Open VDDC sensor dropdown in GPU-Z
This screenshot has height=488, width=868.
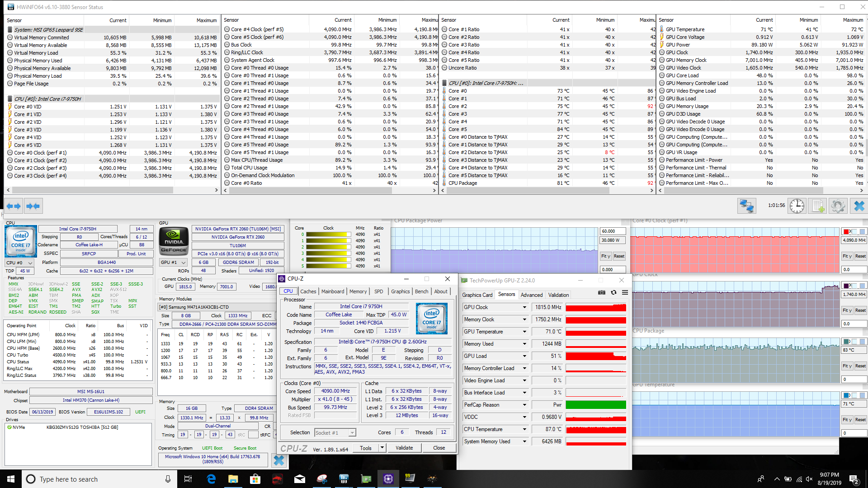(x=524, y=417)
